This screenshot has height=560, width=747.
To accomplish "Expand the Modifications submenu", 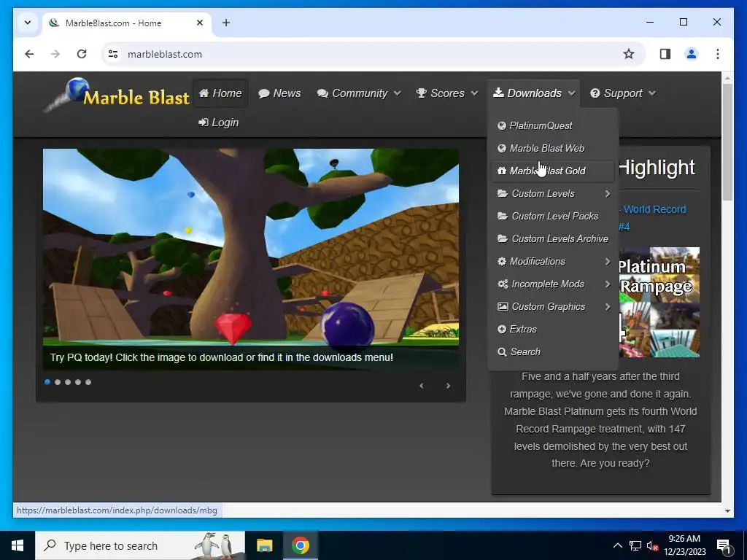I will click(553, 262).
